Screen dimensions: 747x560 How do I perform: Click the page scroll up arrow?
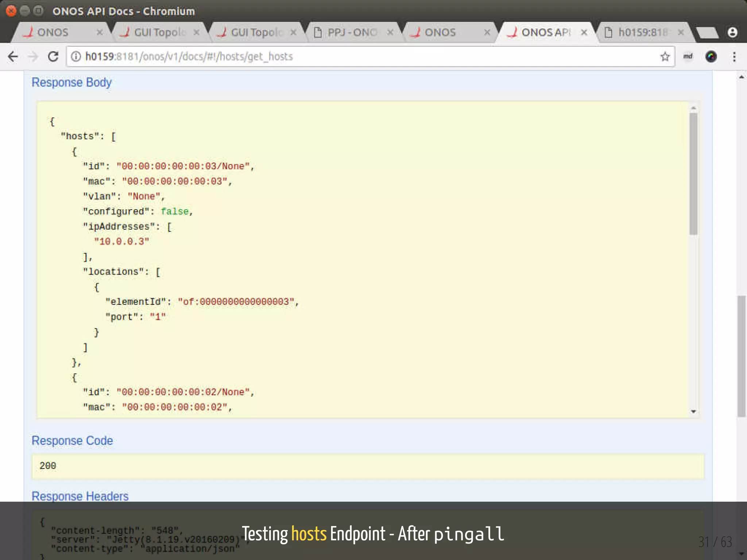point(741,77)
